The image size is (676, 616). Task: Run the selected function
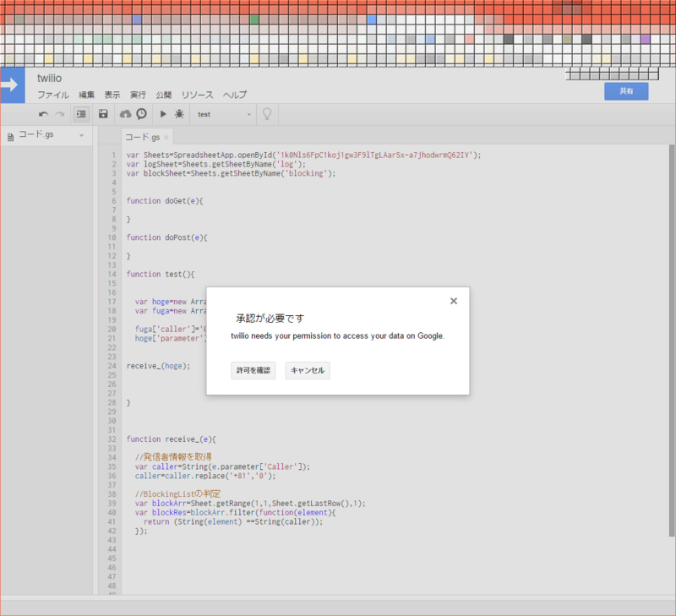163,114
